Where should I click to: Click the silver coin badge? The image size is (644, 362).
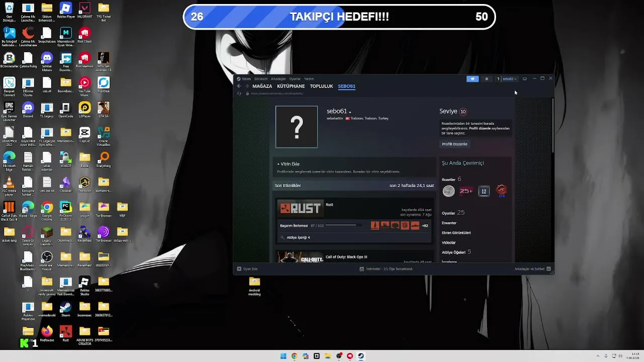448,191
